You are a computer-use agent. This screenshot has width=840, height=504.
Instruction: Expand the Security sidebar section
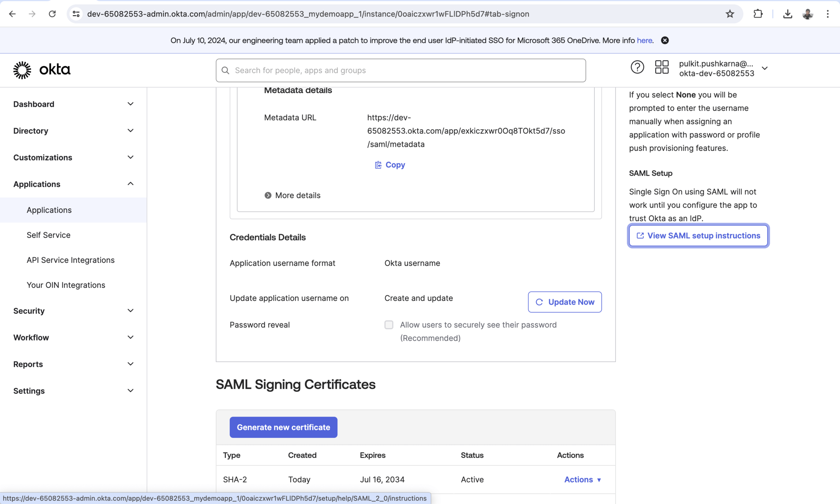[x=73, y=311]
